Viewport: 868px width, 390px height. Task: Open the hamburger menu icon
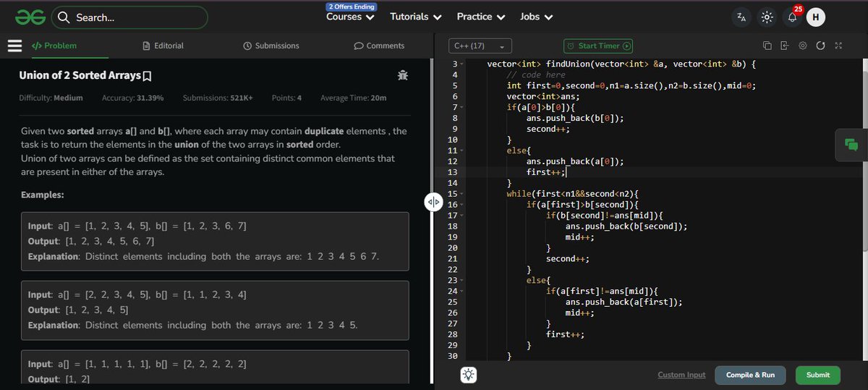[14, 46]
